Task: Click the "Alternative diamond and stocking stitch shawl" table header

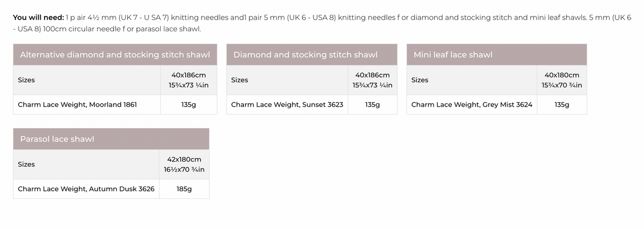Action: [x=115, y=55]
